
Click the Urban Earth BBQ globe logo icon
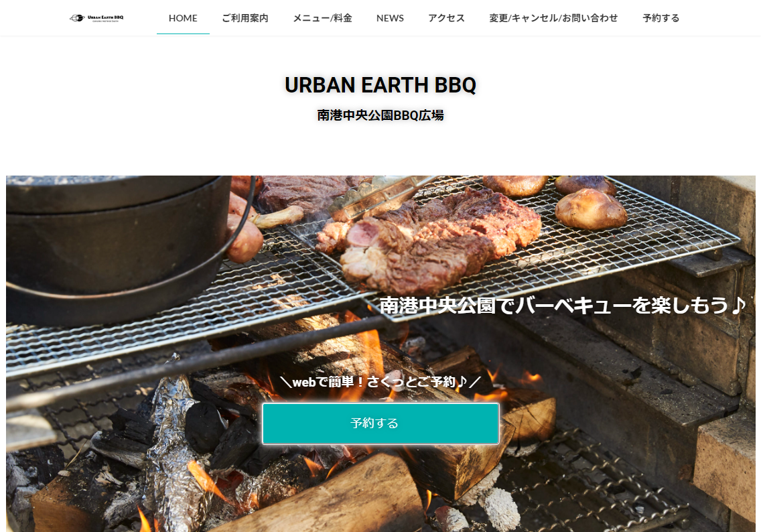coord(77,19)
